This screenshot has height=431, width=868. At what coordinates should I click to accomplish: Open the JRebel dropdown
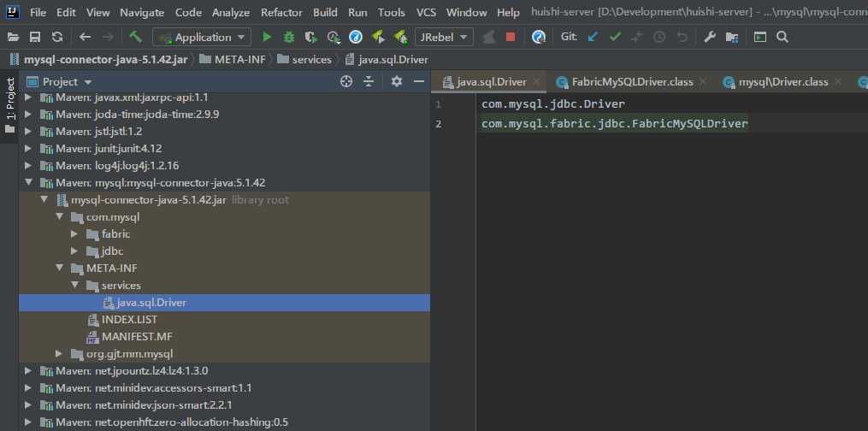click(444, 37)
